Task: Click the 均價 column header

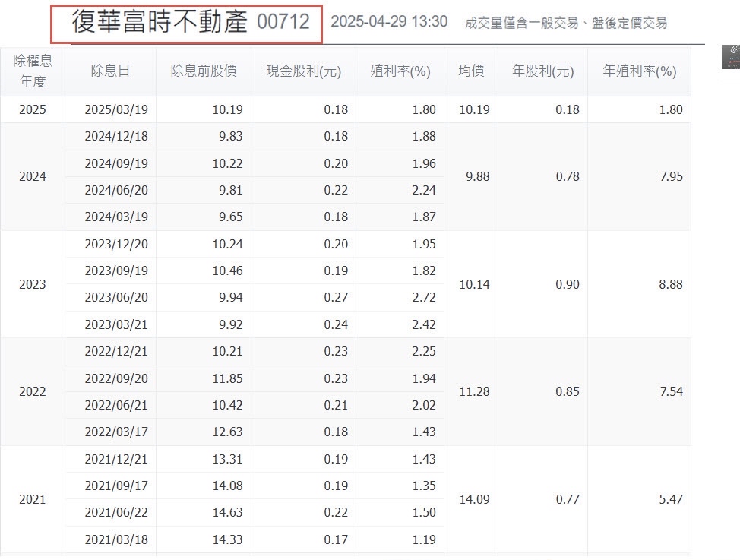Action: coord(471,71)
